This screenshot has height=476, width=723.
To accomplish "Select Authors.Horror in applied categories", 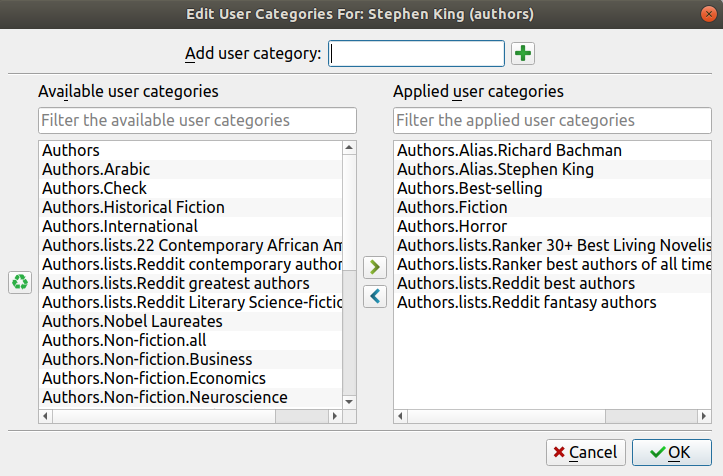I will tap(438, 227).
